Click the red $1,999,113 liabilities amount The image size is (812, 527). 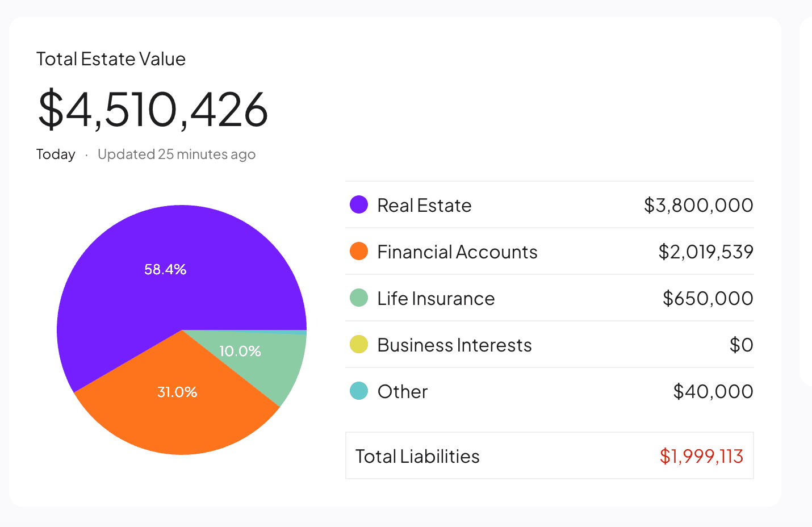tap(701, 456)
